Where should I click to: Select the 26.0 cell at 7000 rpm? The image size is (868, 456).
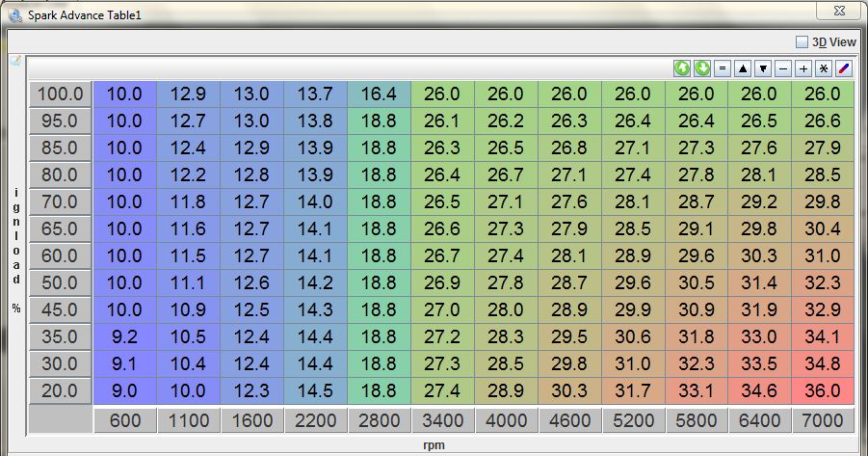pyautogui.click(x=823, y=94)
